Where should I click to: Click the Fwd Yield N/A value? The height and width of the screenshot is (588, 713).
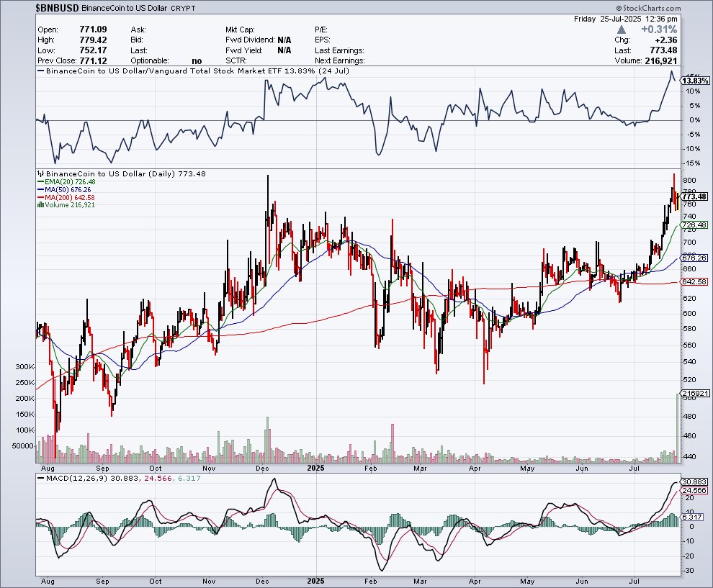click(x=284, y=50)
